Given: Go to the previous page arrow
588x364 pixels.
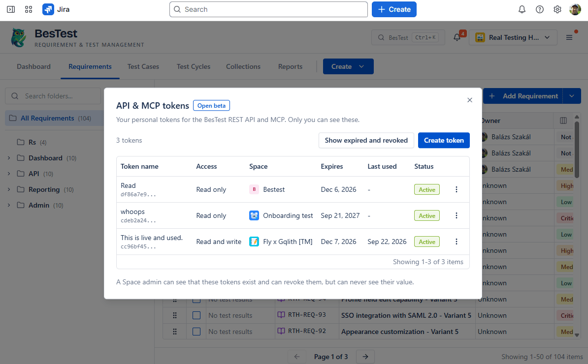Looking at the screenshot, I should coord(297,357).
